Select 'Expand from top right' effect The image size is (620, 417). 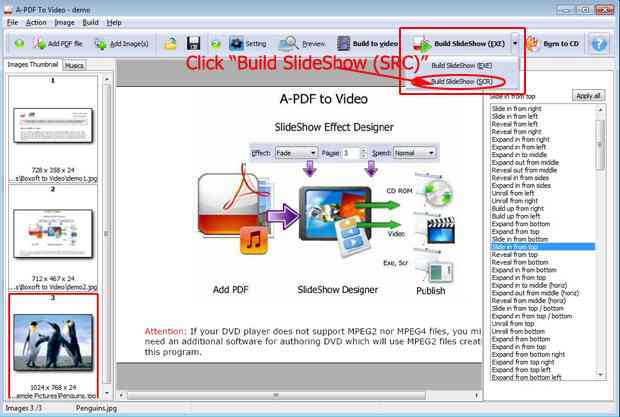pos(523,362)
